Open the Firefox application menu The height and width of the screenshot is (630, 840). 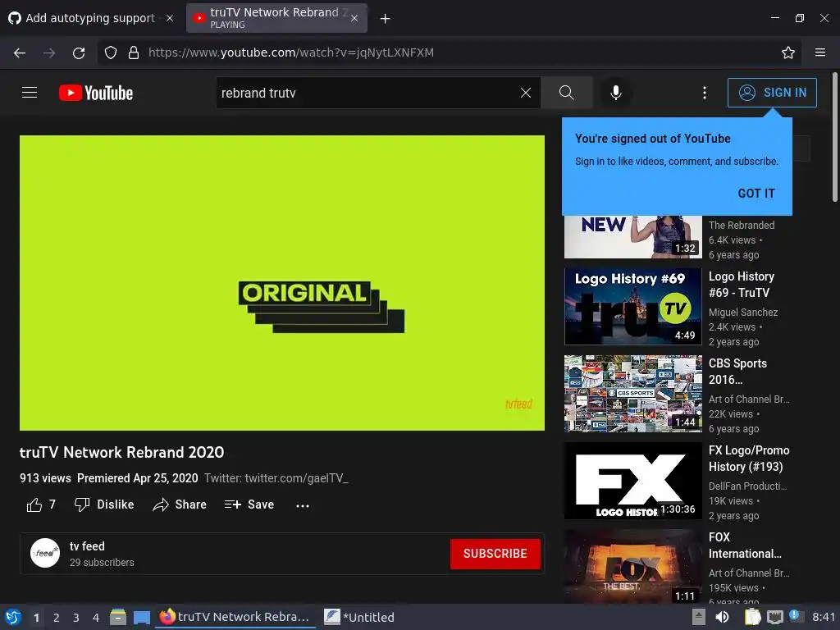[x=820, y=52]
